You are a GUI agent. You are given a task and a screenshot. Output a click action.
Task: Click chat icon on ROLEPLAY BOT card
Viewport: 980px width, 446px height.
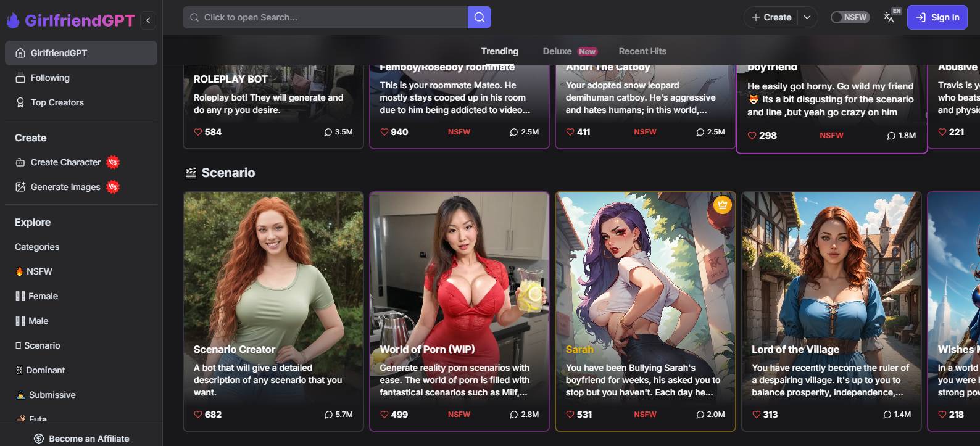328,132
